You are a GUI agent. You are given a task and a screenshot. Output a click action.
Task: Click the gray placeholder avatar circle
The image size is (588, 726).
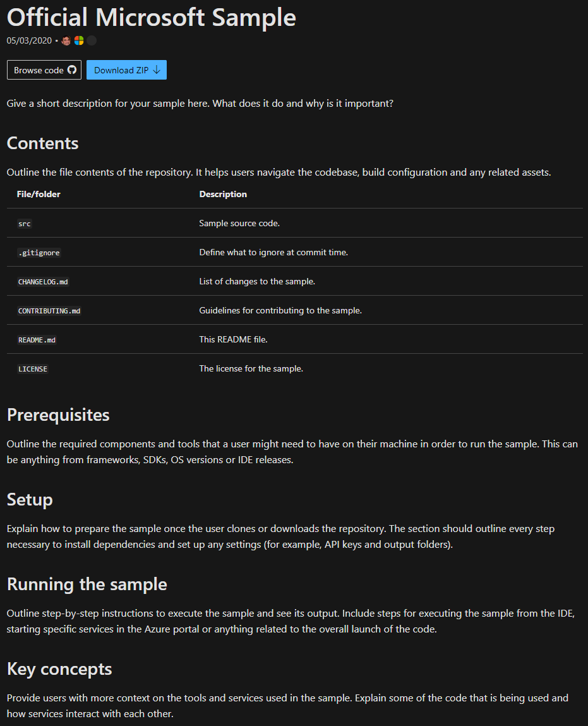(91, 40)
